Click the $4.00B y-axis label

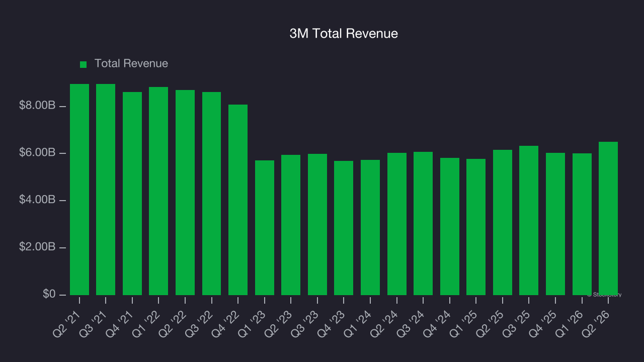[x=37, y=200]
